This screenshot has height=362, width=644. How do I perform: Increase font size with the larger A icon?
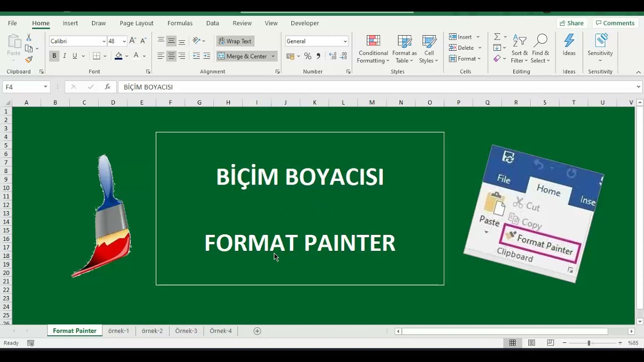point(132,41)
